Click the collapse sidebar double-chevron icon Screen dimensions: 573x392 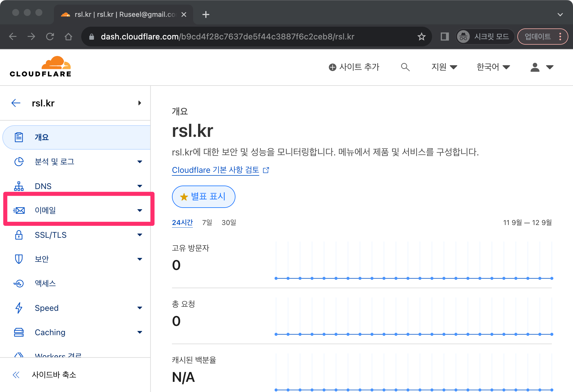[16, 375]
